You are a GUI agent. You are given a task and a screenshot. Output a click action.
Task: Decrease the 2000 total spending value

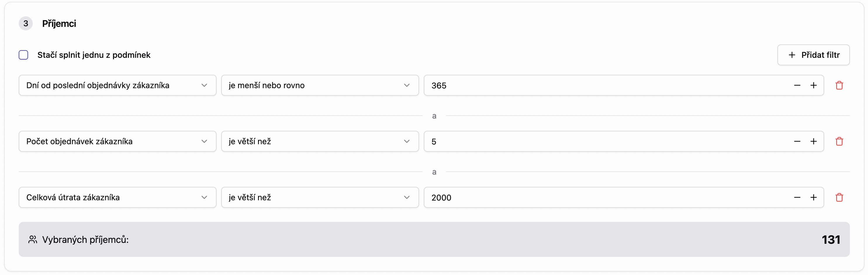[x=797, y=198]
